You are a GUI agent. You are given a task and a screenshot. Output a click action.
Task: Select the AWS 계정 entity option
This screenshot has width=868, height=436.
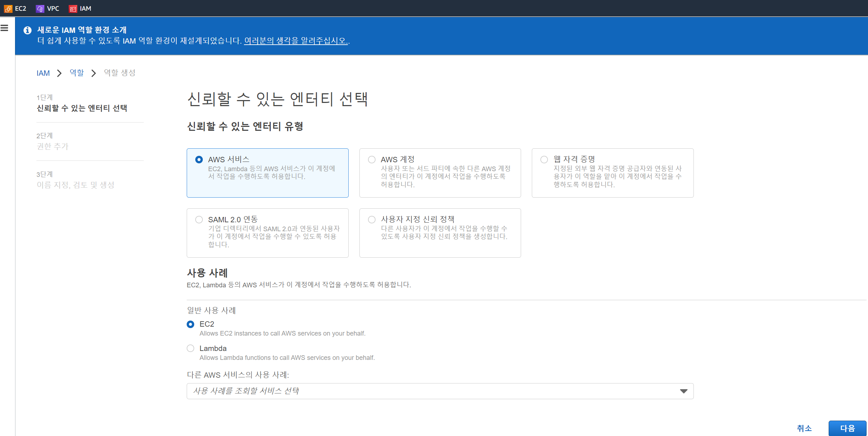click(372, 160)
